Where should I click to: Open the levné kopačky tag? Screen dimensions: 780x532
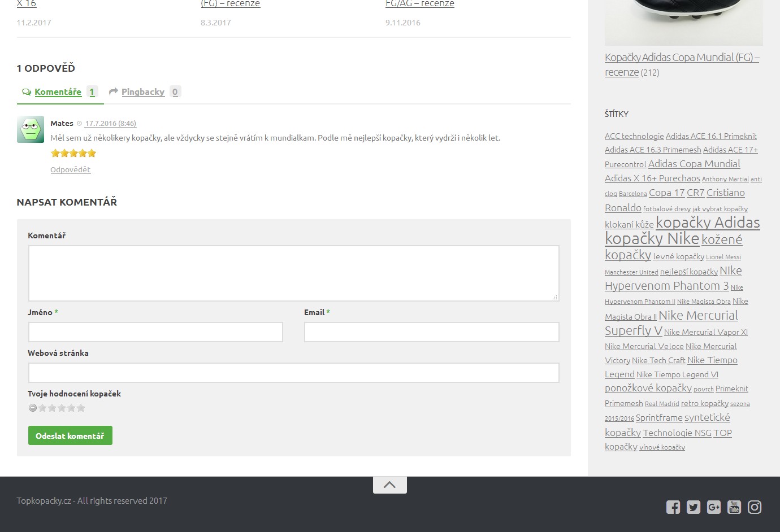[679, 256]
